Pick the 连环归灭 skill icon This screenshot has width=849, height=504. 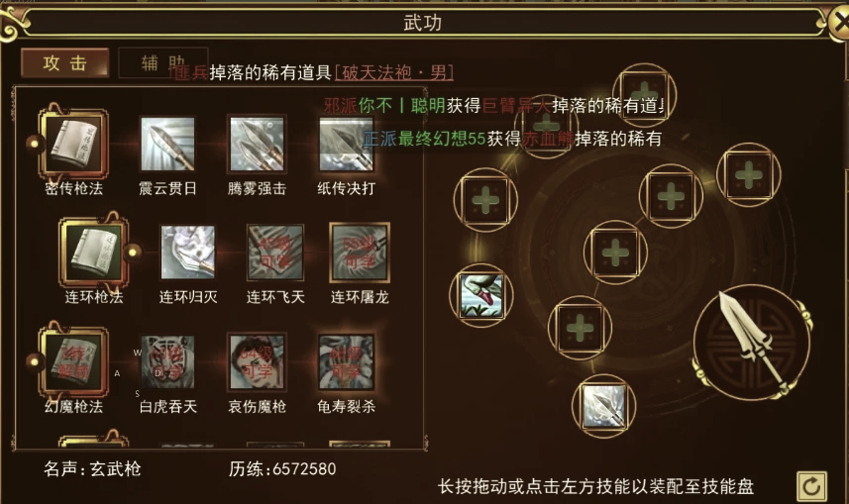click(188, 252)
